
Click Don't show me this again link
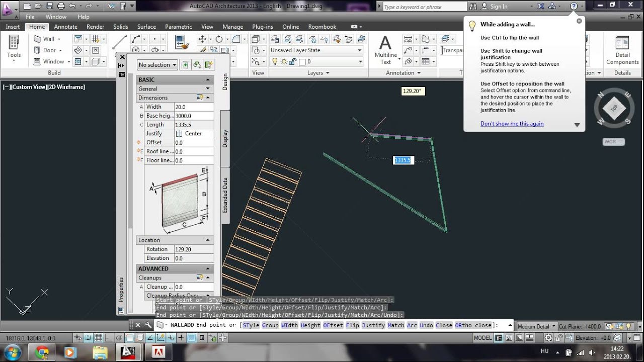(x=512, y=124)
